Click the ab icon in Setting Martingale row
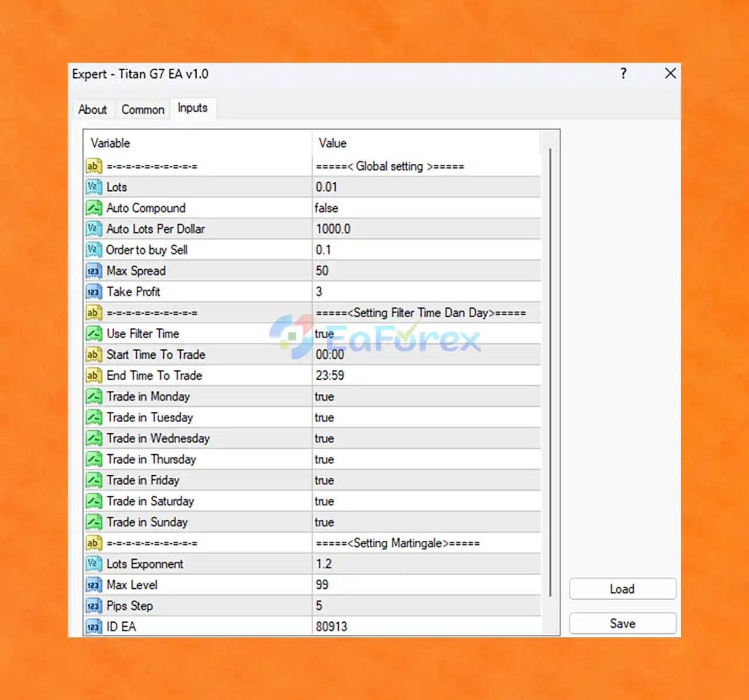The image size is (749, 700). point(94,543)
